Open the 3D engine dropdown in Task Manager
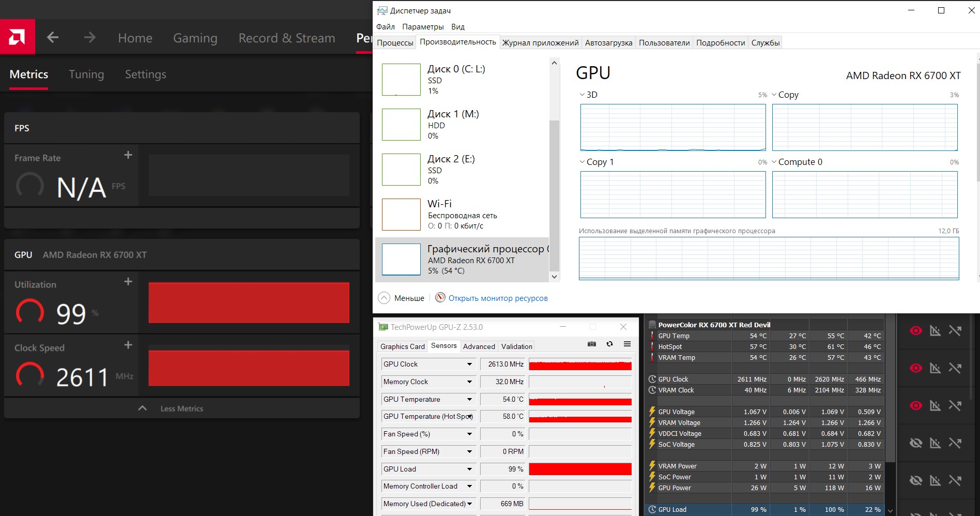Screen dimensions: 980x516 pyautogui.click(x=582, y=95)
